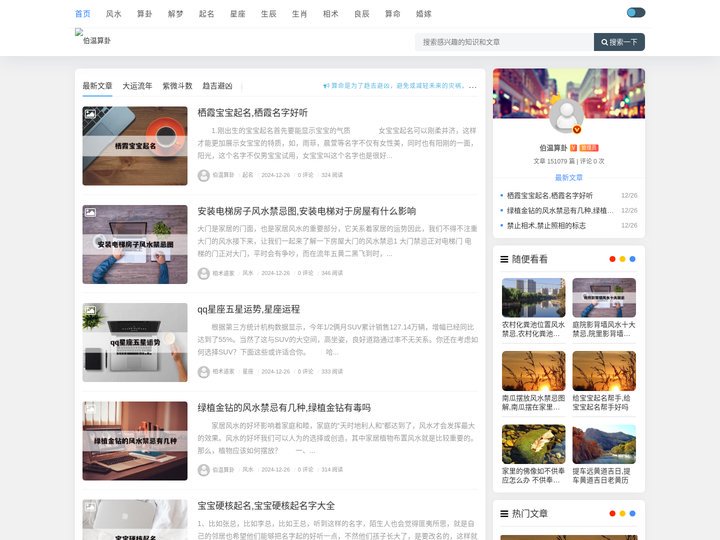Open sidebar link 栖霞宝宝起名,栖霞名字好听
Image resolution: width=720 pixels, height=540 pixels.
pos(550,196)
